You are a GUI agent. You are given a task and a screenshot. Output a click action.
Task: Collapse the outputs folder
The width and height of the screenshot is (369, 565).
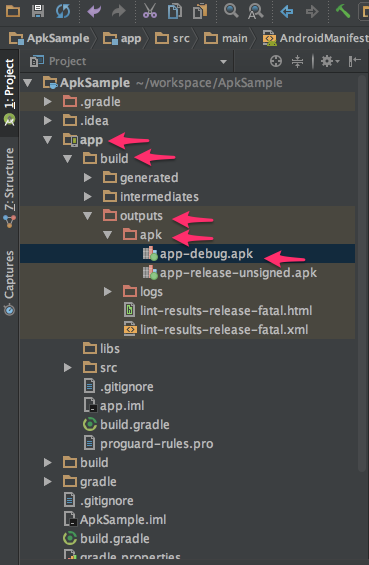coord(88,215)
